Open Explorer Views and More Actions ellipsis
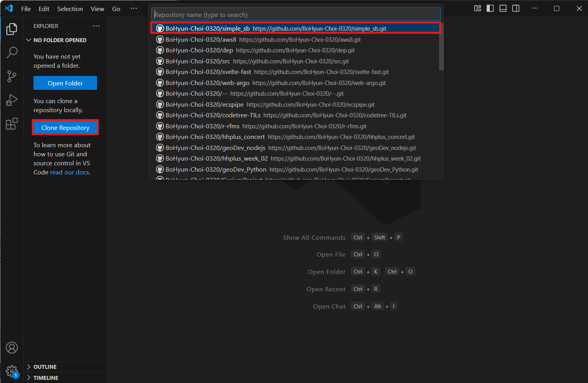Screen dimensions: 588x383 [x=96, y=26]
